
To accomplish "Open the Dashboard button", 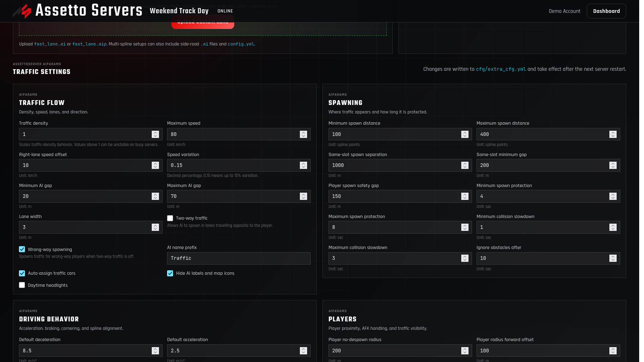I will 606,11.
